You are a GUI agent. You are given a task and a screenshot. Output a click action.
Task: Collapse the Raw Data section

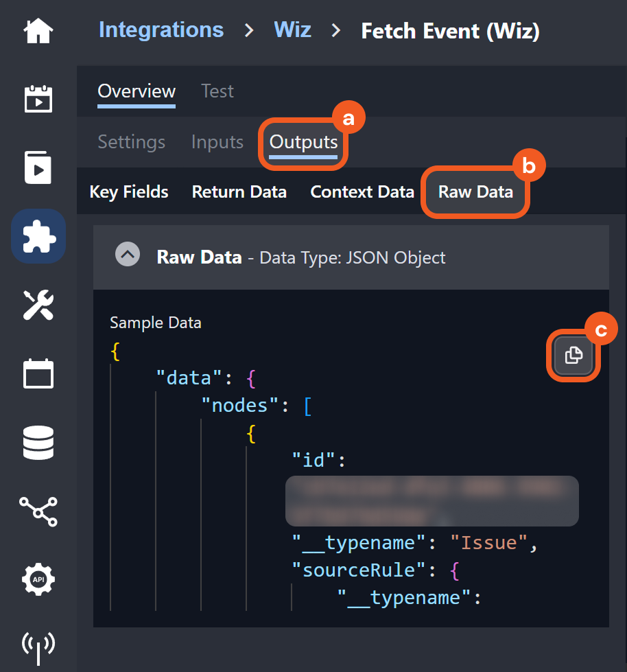pos(128,257)
